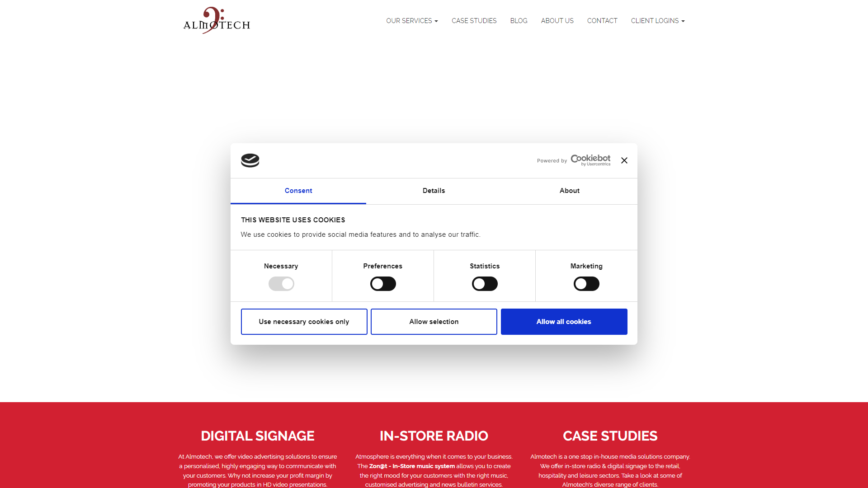This screenshot has height=488, width=868.
Task: Turn on the Marketing cookies toggle
Action: (x=586, y=284)
